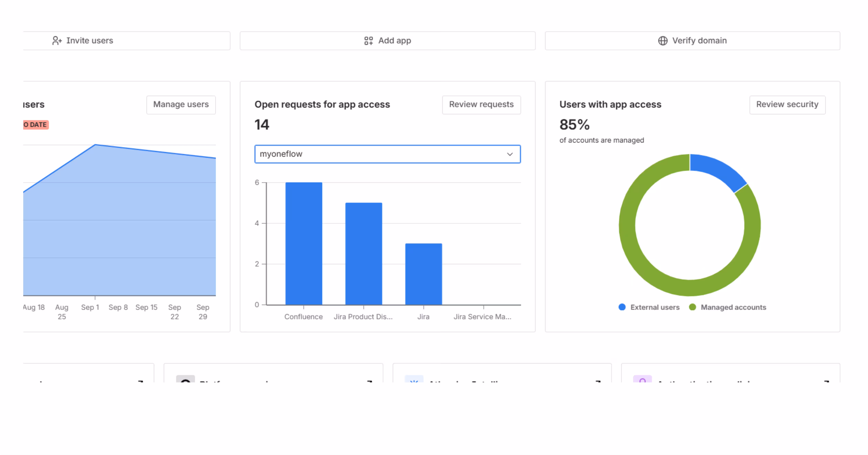Click the Jira Product Discovery bar
The image size is (868, 455).
pyautogui.click(x=364, y=253)
